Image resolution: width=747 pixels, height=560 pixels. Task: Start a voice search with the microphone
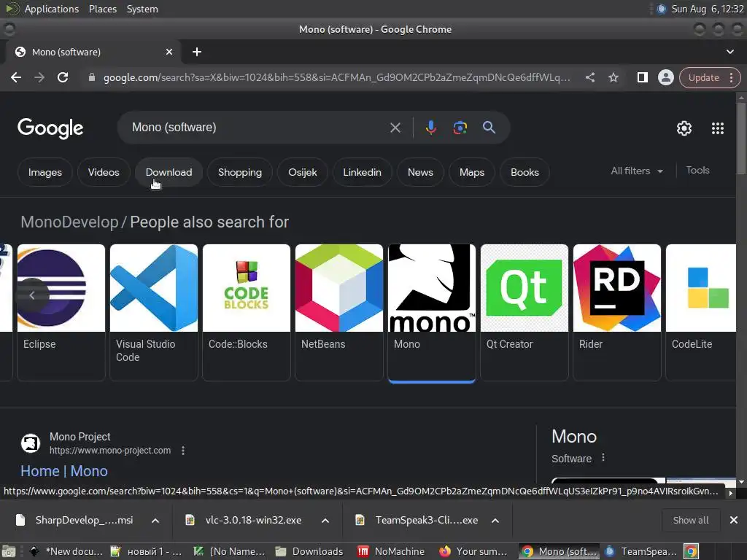(430, 128)
